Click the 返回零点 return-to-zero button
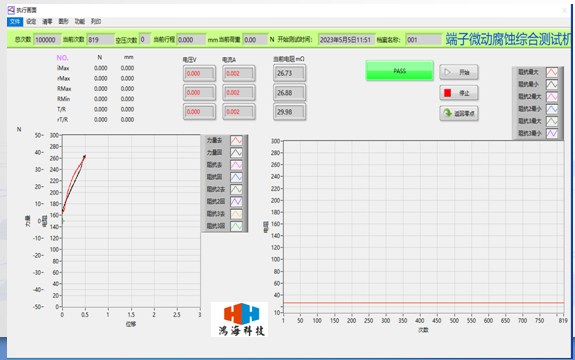 click(459, 113)
